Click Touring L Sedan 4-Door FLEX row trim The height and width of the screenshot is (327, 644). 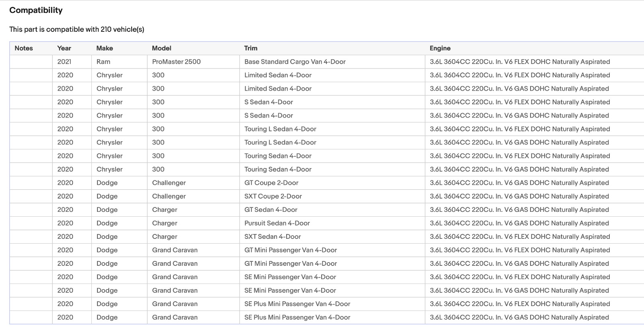tap(280, 129)
